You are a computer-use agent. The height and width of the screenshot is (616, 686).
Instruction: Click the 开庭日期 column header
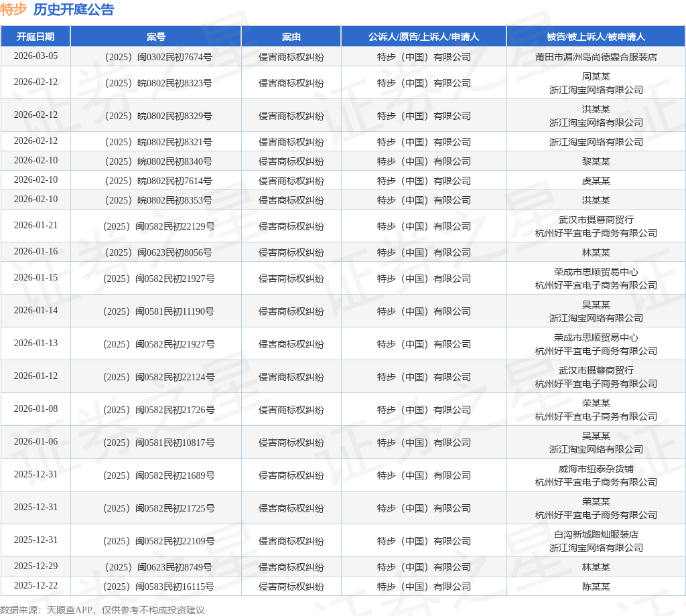(36, 37)
